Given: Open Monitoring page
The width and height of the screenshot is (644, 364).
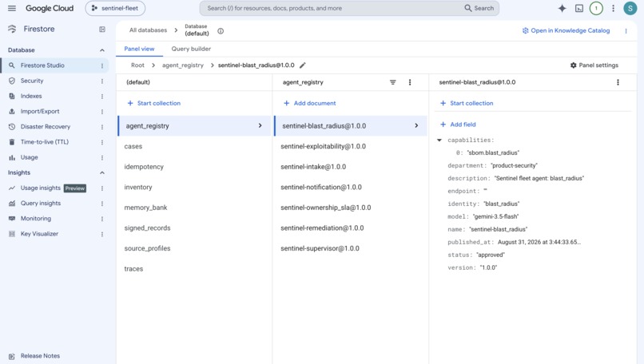Looking at the screenshot, I should coord(36,219).
